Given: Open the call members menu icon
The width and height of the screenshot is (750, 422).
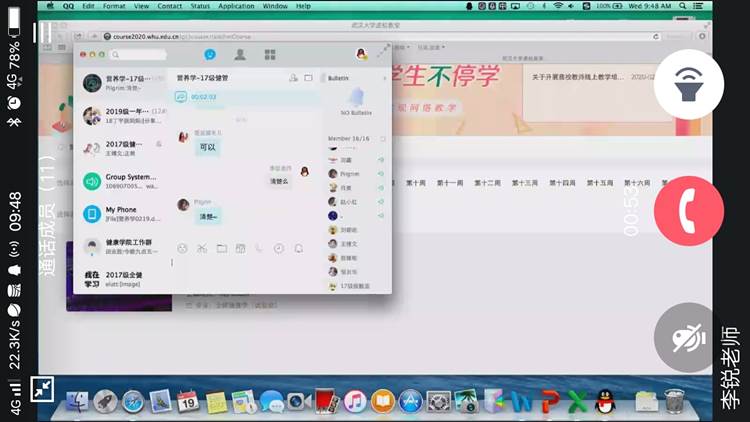Looking at the screenshot, I should 43,33.
